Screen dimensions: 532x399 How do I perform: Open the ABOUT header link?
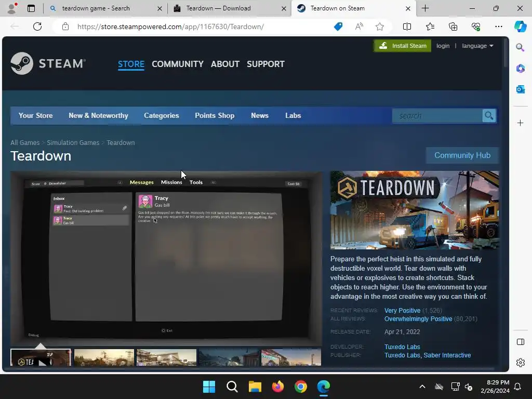pyautogui.click(x=225, y=64)
